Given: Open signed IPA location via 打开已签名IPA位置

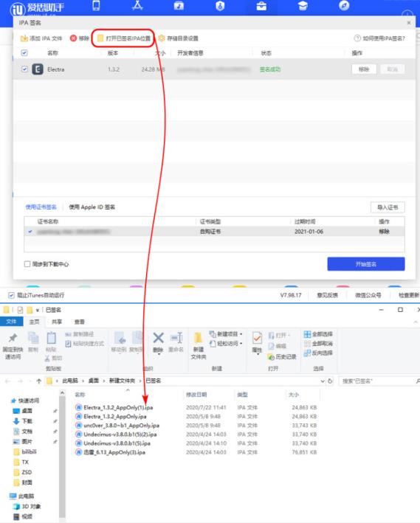Looking at the screenshot, I should 123,38.
